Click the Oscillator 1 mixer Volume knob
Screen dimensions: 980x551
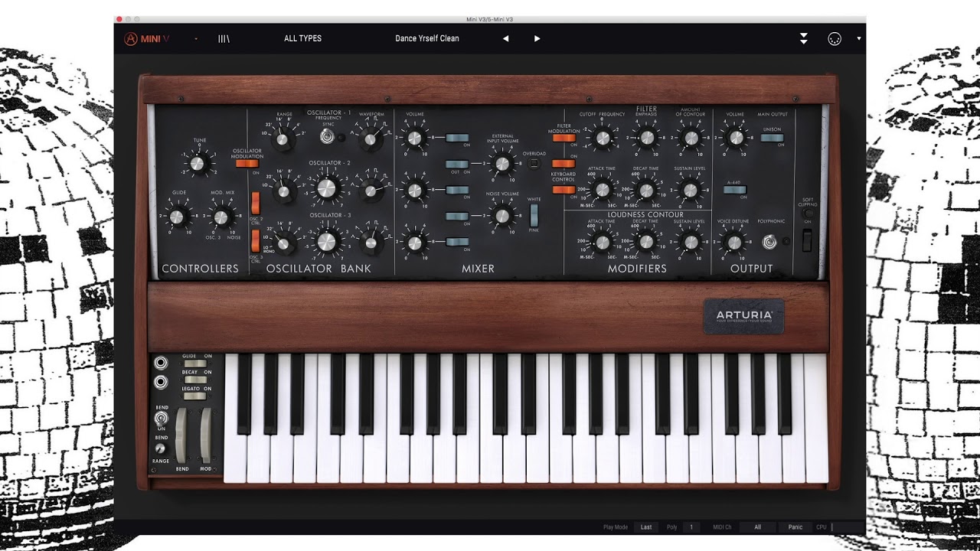(414, 138)
